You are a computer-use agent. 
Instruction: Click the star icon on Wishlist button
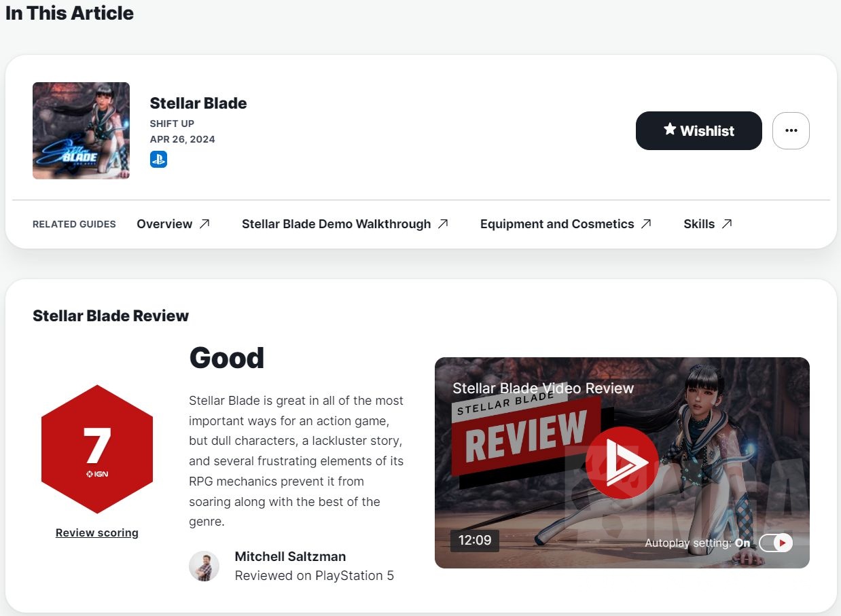pos(670,130)
